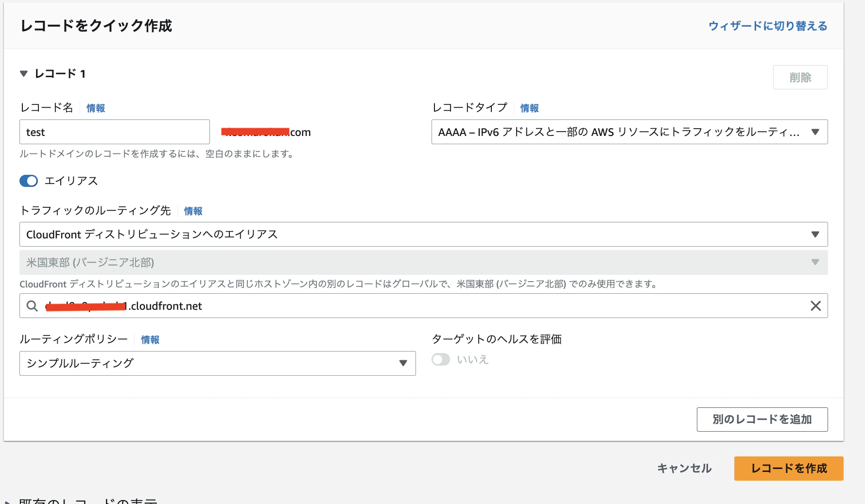Click the magnifier icon in the distribution field
This screenshot has width=865, height=504.
pos(32,305)
